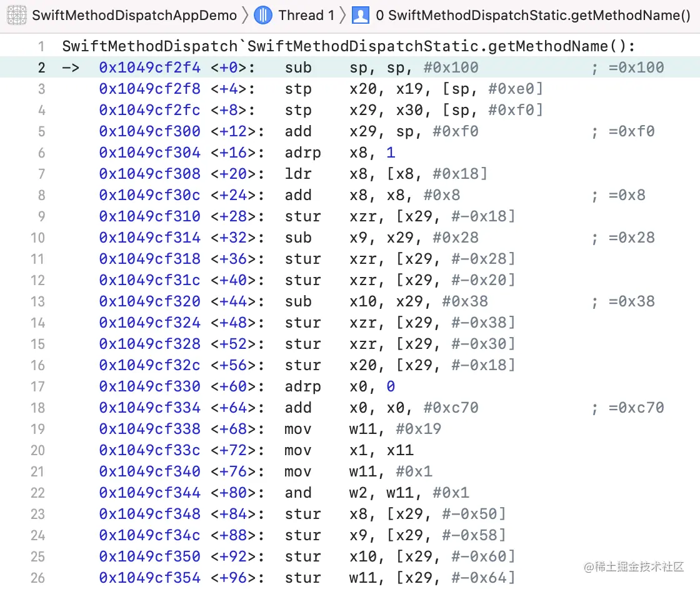Click address 0x1049cf330
The image size is (700, 589).
(x=149, y=386)
